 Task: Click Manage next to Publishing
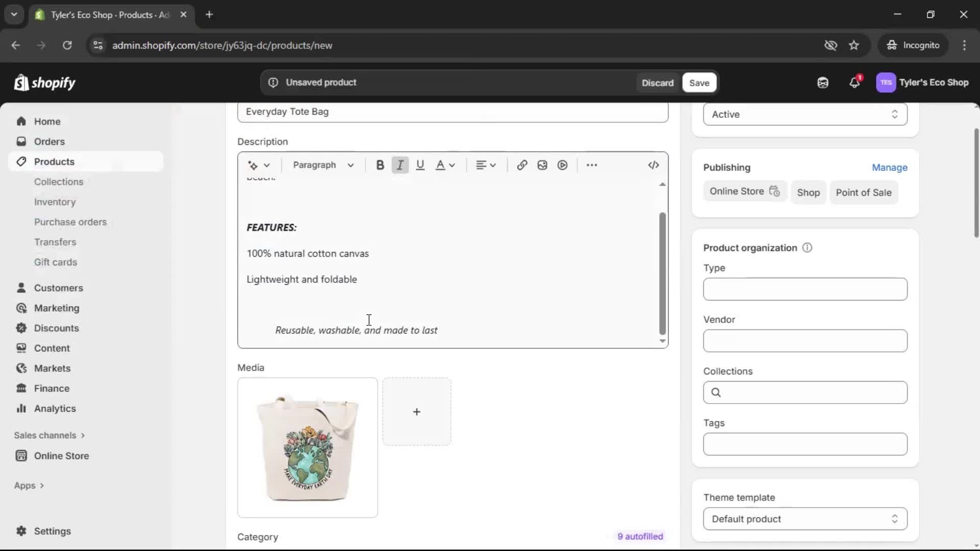890,167
